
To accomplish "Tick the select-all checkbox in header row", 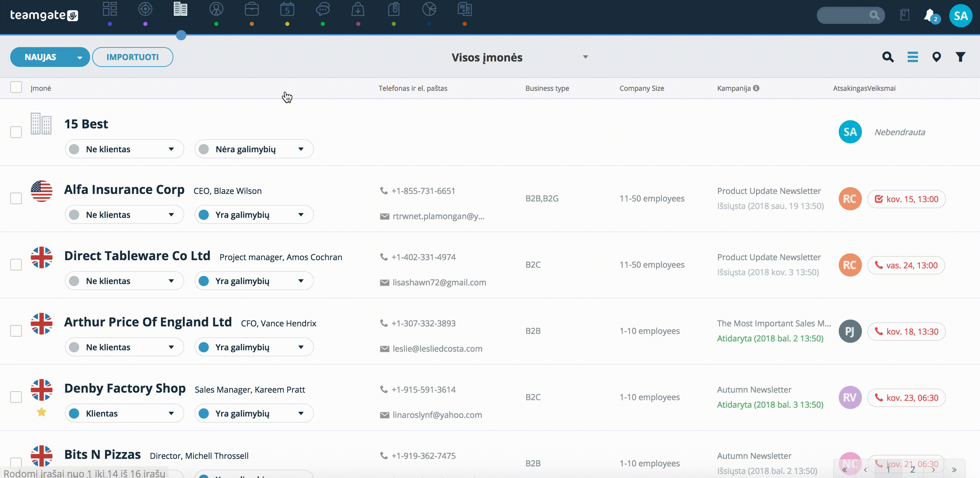I will pyautogui.click(x=16, y=87).
